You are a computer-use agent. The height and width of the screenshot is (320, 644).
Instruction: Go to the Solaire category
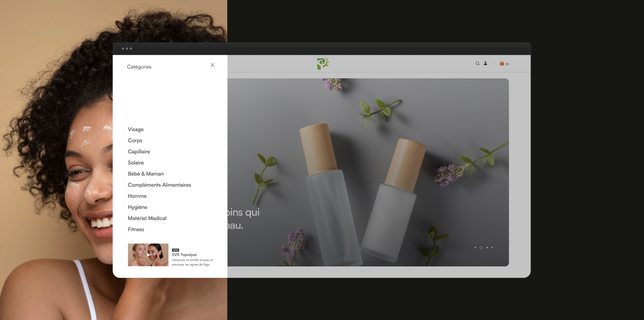tap(136, 163)
